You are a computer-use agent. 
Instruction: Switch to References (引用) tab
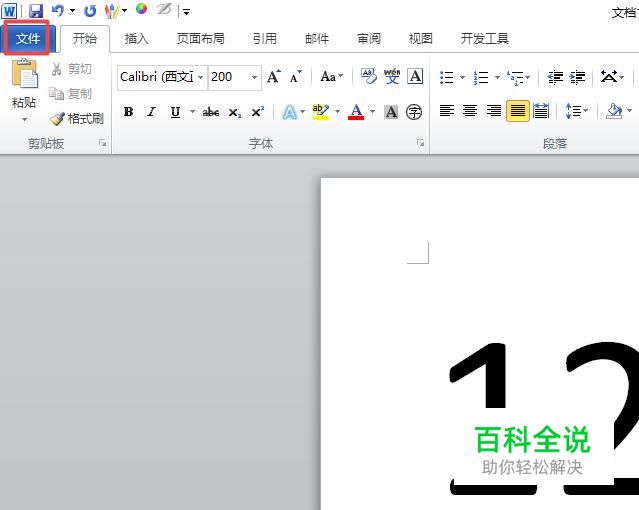click(264, 39)
